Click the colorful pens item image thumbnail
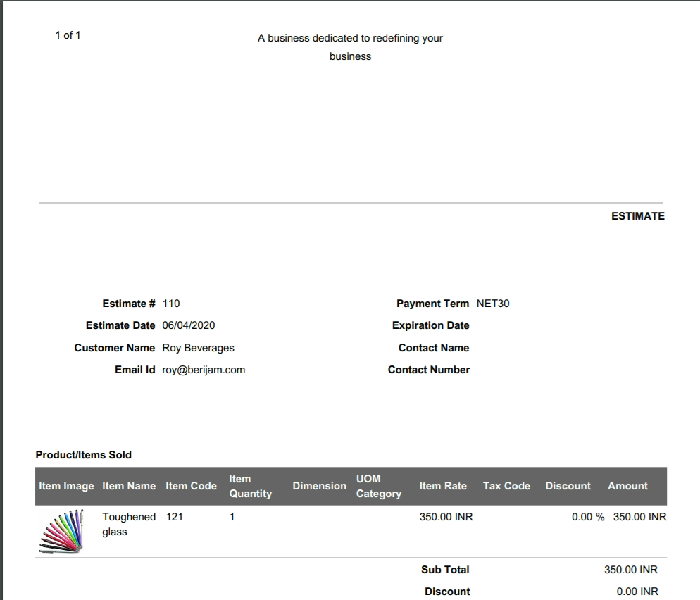Screen dimensions: 700x600 [x=61, y=531]
